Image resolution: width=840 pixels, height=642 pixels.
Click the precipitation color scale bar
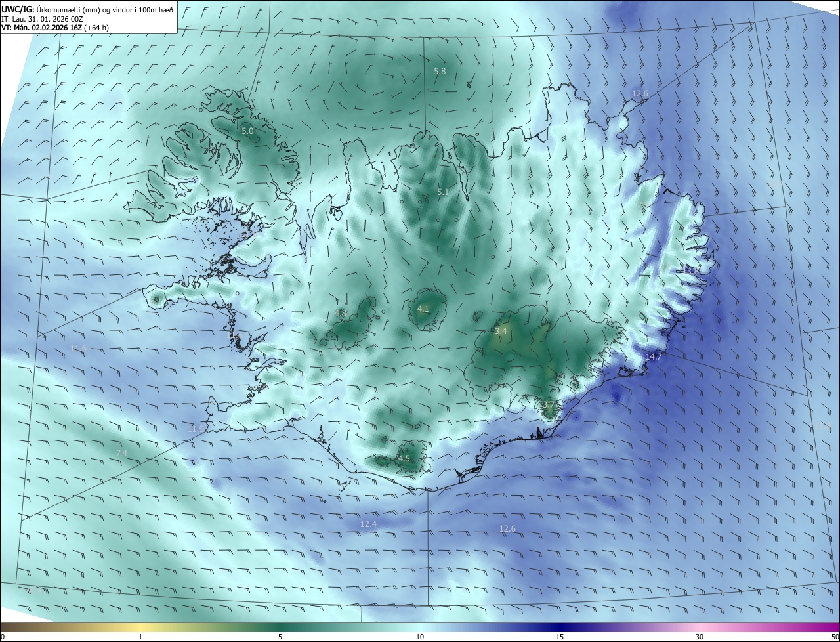pos(420,627)
